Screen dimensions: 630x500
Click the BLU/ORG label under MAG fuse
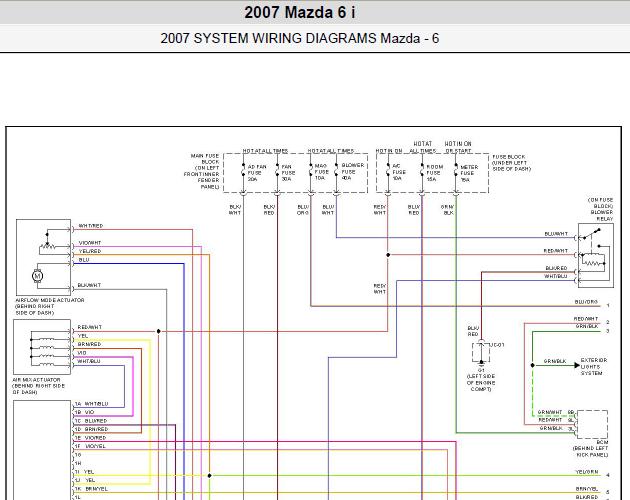tap(303, 210)
